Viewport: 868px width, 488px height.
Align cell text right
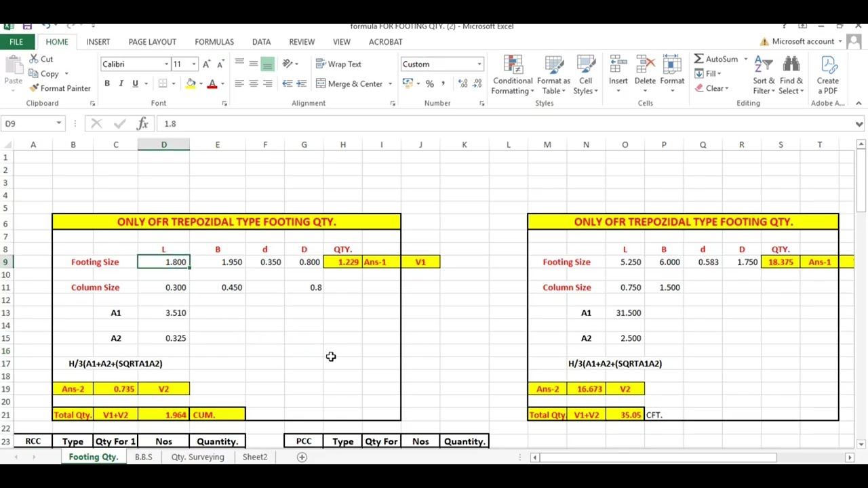tap(267, 83)
